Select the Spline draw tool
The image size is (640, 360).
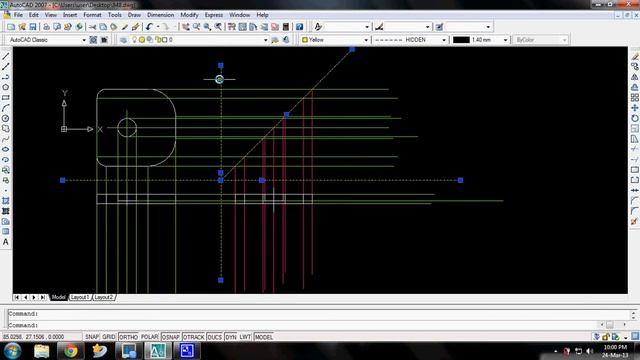click(x=6, y=139)
